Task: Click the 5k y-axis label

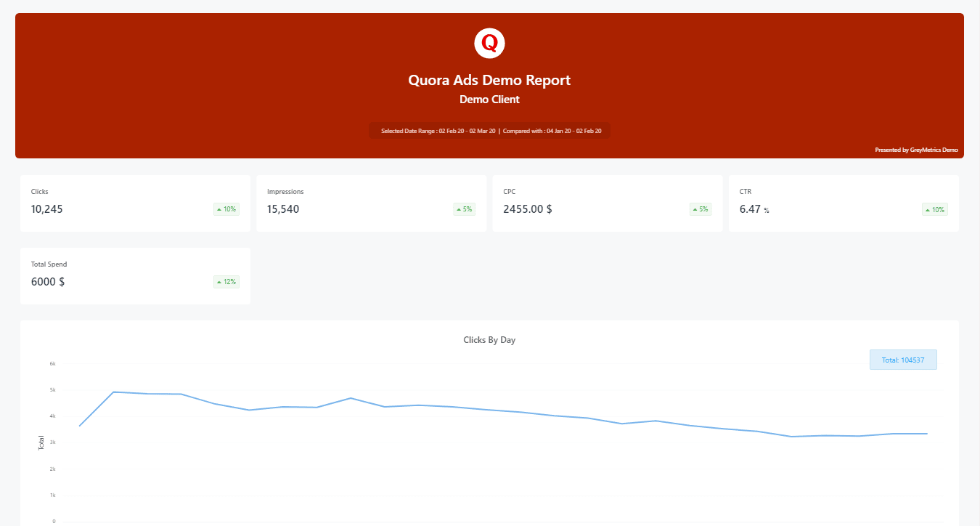Action: point(52,390)
